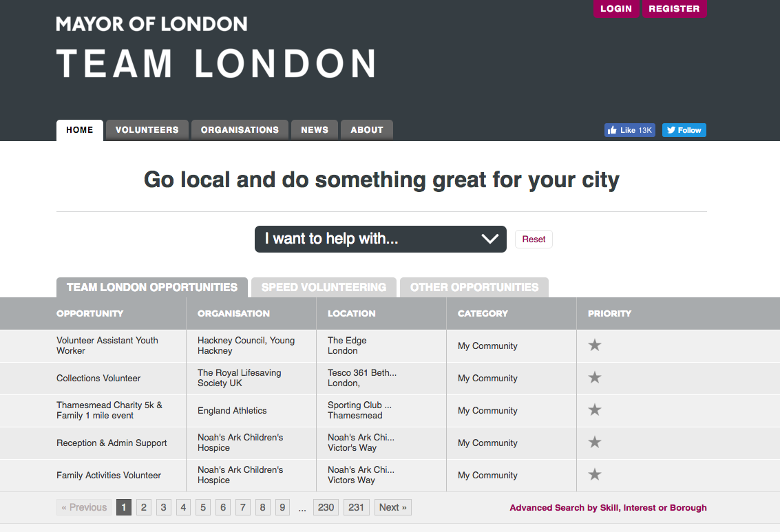The height and width of the screenshot is (532, 780).
Task: Open the NEWS navigation tab
Action: point(315,130)
